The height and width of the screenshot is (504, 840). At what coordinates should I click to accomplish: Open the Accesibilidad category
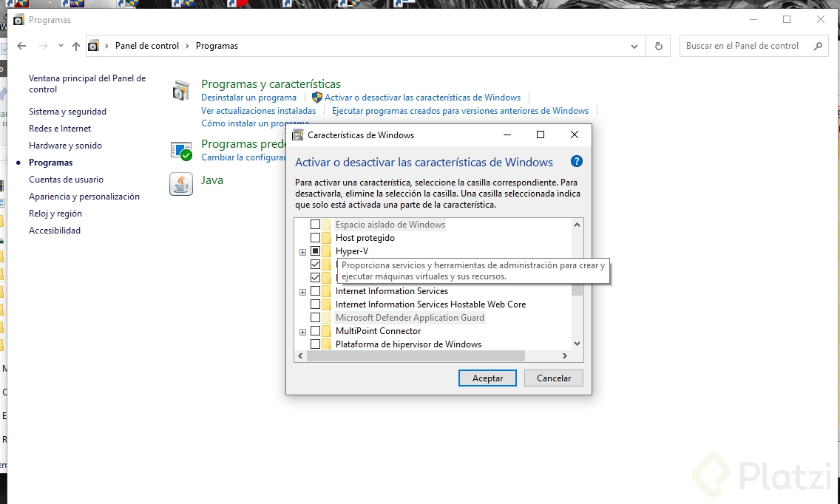coord(55,231)
